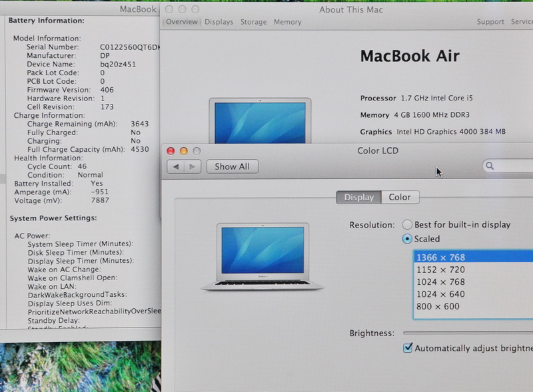533x392 pixels.
Task: Click Amperage -951 value
Action: (x=99, y=192)
